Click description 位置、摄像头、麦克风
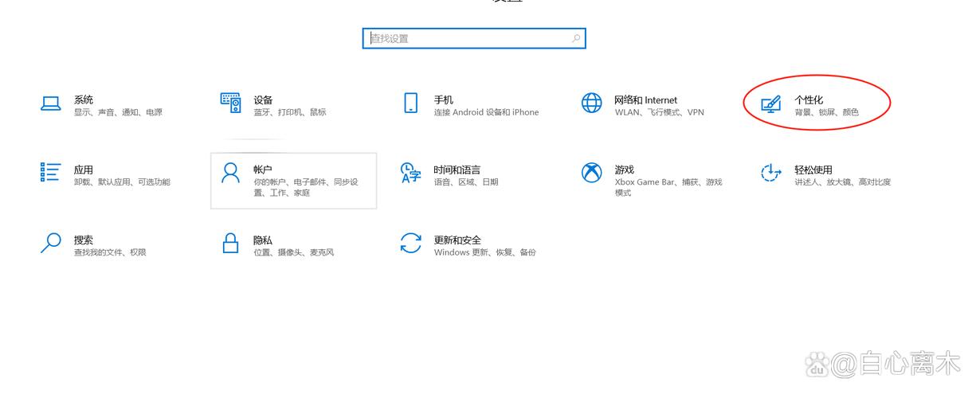 294,252
